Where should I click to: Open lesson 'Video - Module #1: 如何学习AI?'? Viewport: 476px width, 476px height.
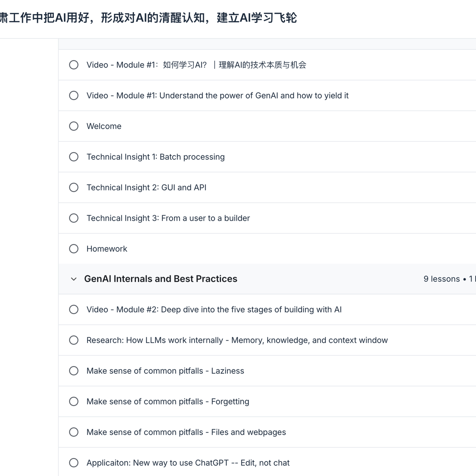[x=197, y=65]
